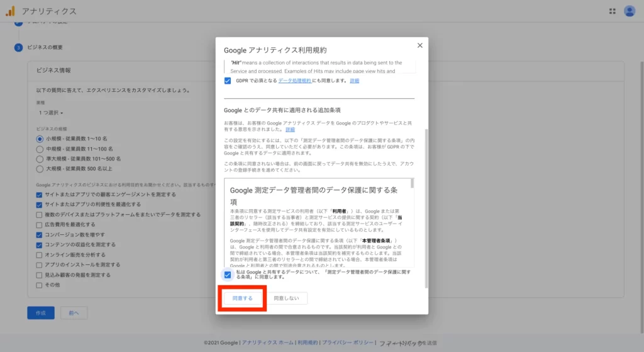Image resolution: width=644 pixels, height=352 pixels.
Task: Check the 広告費用を最適化する checkbox
Action: [x=40, y=224]
